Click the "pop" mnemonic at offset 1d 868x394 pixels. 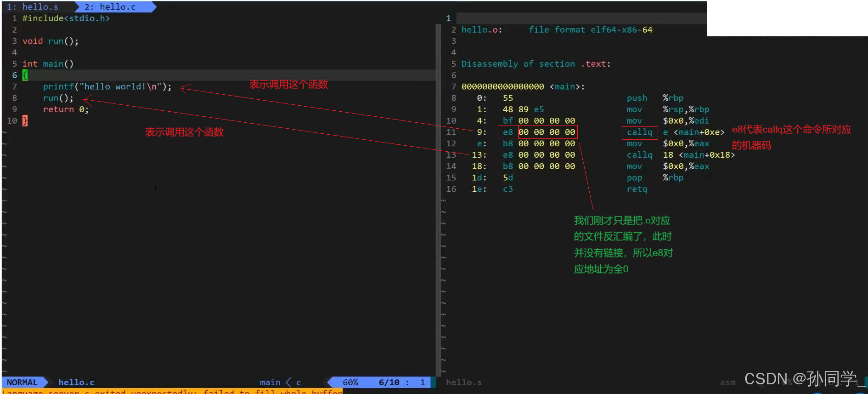[x=634, y=178]
